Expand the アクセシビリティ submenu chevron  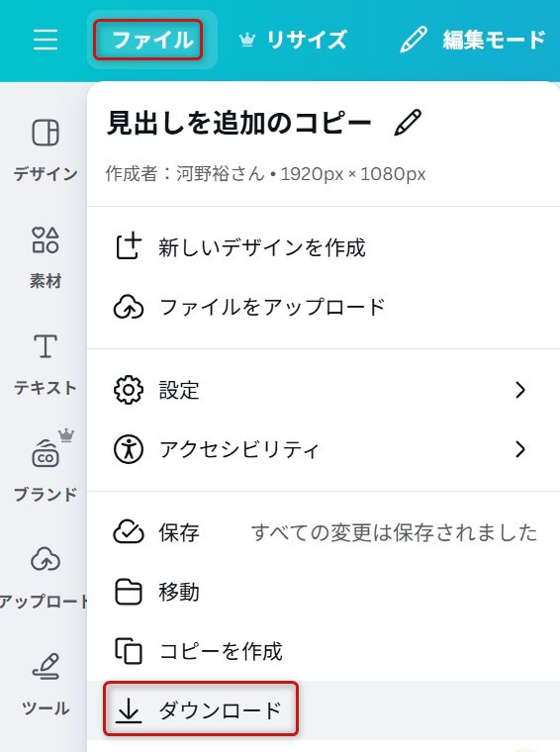pyautogui.click(x=520, y=449)
